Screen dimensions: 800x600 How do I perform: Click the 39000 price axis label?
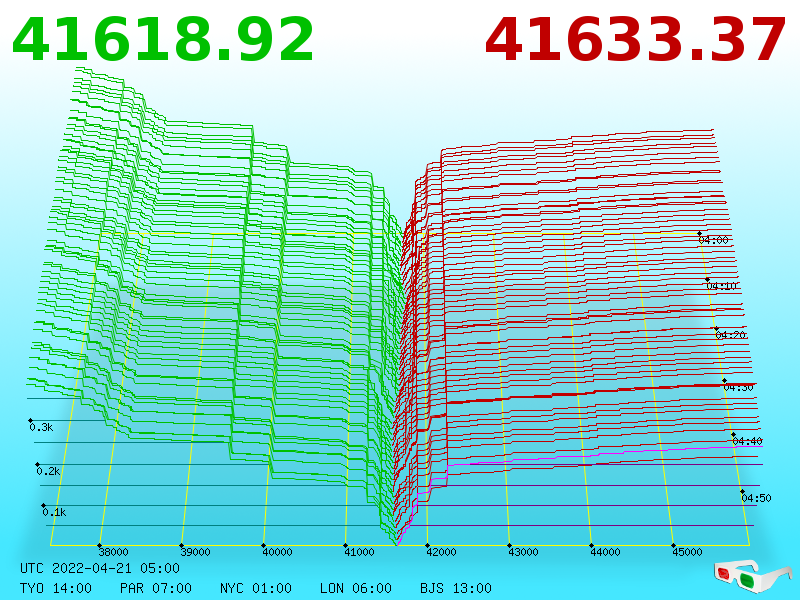tap(195, 552)
